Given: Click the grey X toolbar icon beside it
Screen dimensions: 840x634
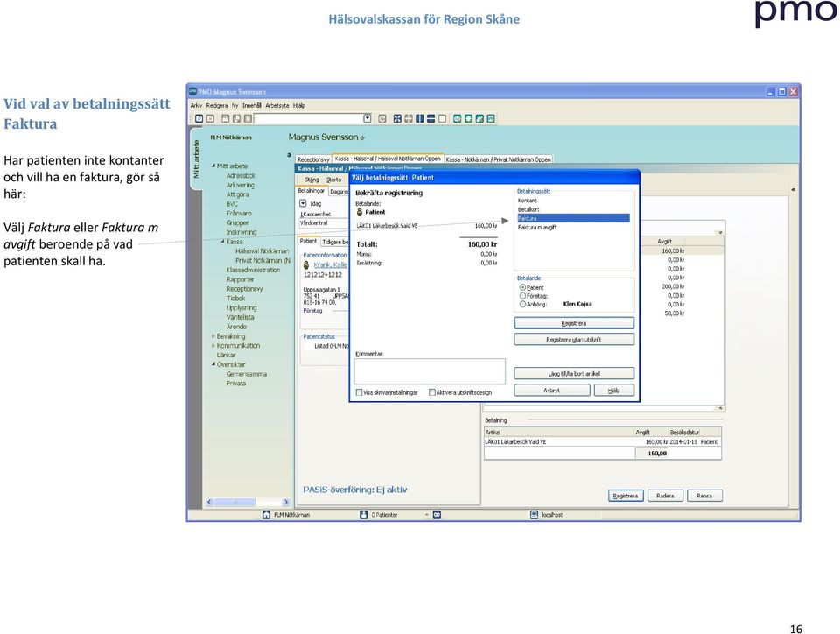Looking at the screenshot, I should tap(211, 118).
